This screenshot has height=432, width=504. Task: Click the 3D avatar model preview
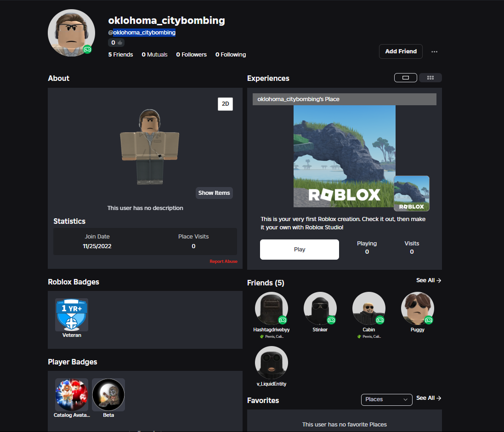149,147
